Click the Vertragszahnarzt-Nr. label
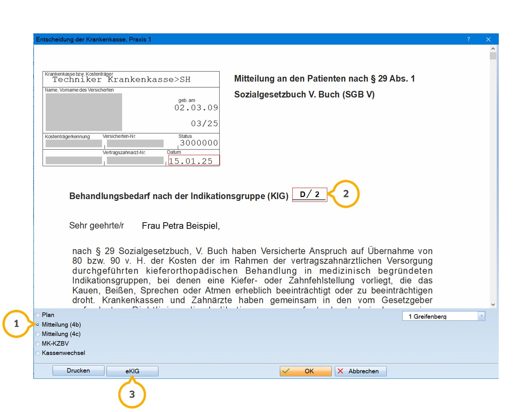 point(124,153)
